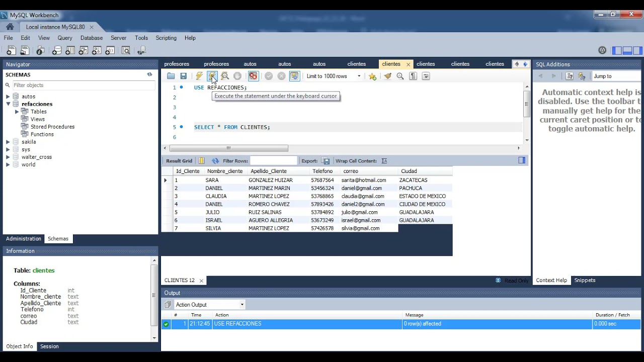The width and height of the screenshot is (644, 362).
Task: Toggle wrap cell content in results
Action: [384, 161]
